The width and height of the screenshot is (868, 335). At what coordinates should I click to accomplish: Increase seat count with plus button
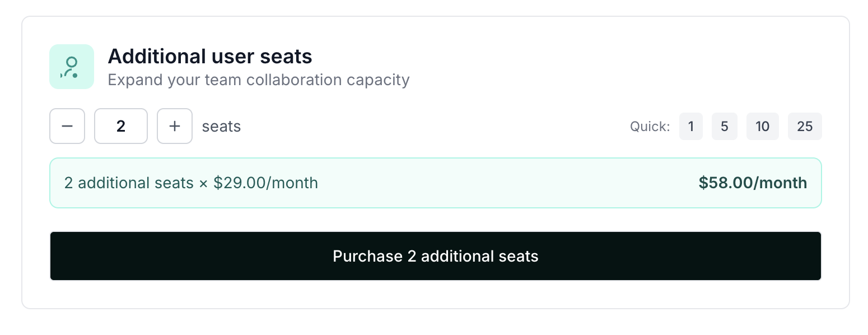pyautogui.click(x=175, y=126)
